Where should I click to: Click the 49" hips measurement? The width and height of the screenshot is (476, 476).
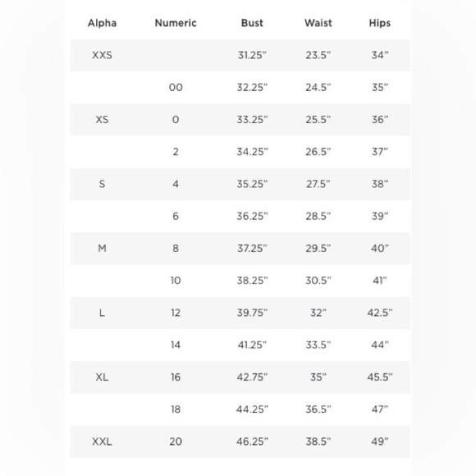point(380,442)
